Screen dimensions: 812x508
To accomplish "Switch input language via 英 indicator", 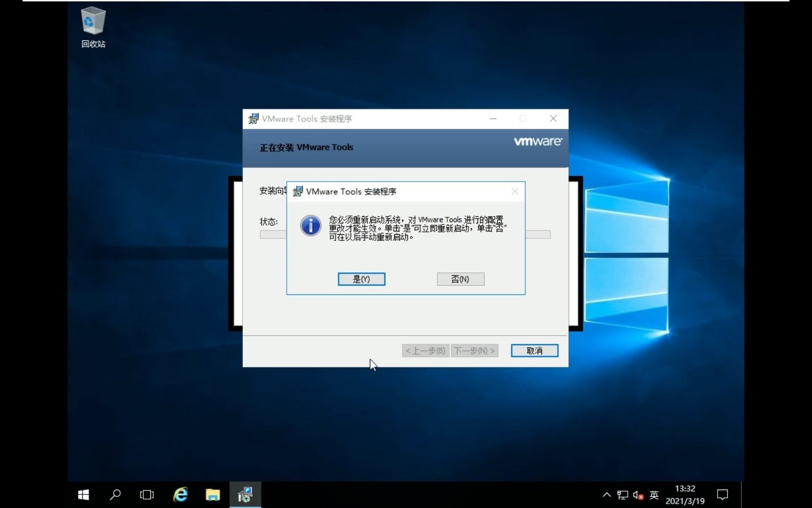I will tap(654, 495).
